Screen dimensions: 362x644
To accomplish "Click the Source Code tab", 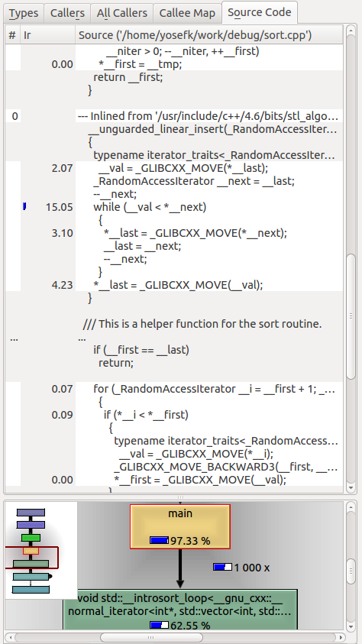I will [x=260, y=12].
